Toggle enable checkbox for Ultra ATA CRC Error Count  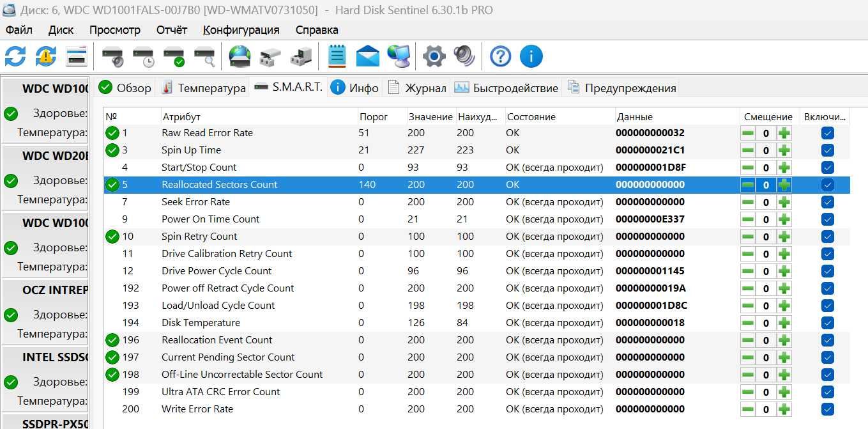[828, 392]
